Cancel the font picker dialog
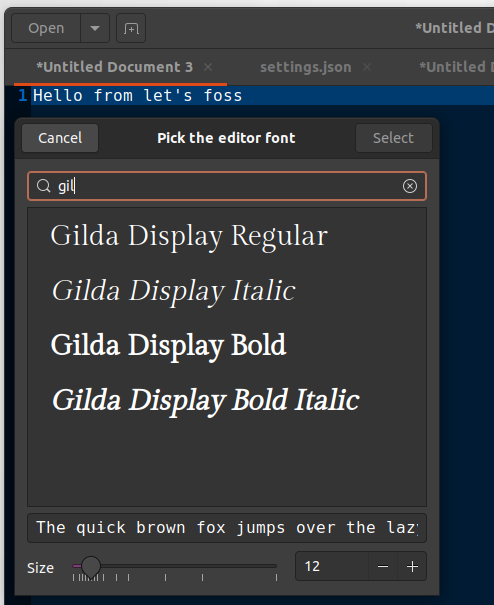This screenshot has width=494, height=605. point(60,138)
